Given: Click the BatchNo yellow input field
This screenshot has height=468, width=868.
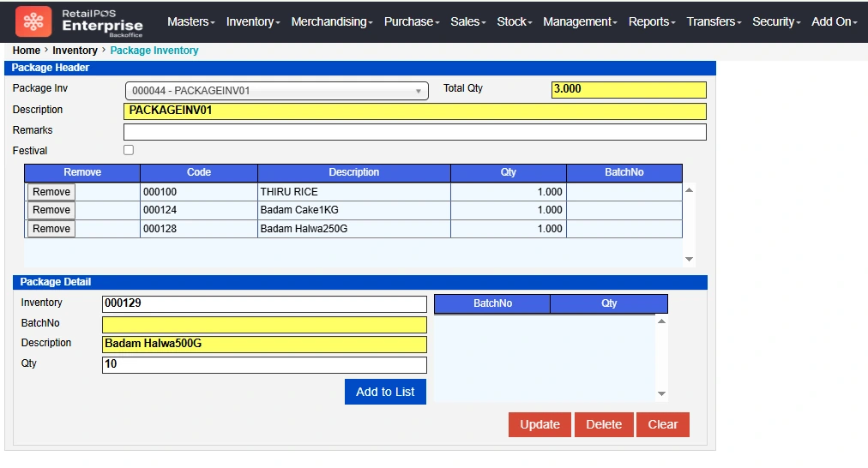Looking at the screenshot, I should 265,324.
